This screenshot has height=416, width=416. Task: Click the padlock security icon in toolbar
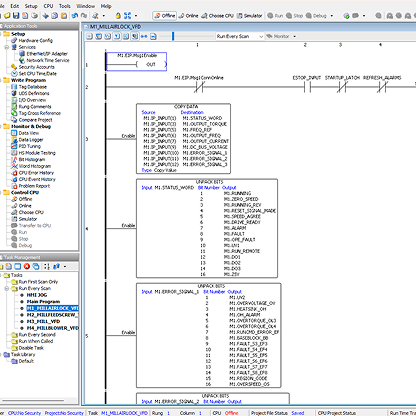point(118,16)
